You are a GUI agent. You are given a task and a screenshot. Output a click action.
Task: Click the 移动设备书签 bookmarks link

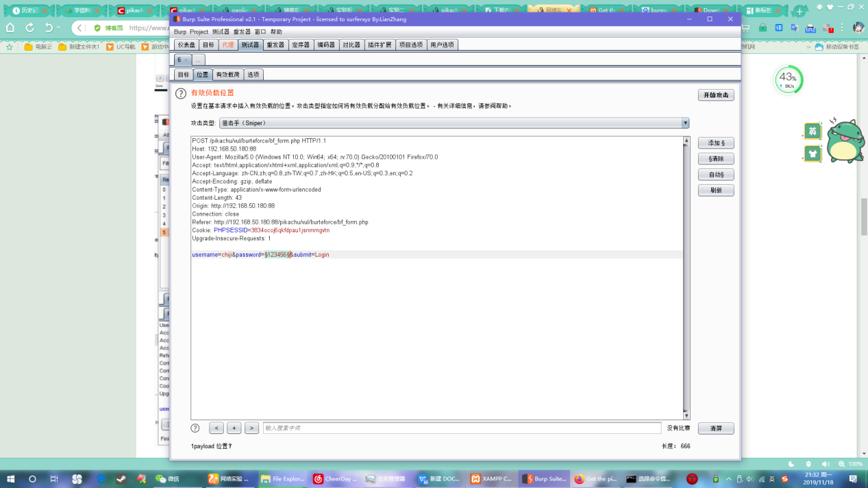[x=837, y=47]
